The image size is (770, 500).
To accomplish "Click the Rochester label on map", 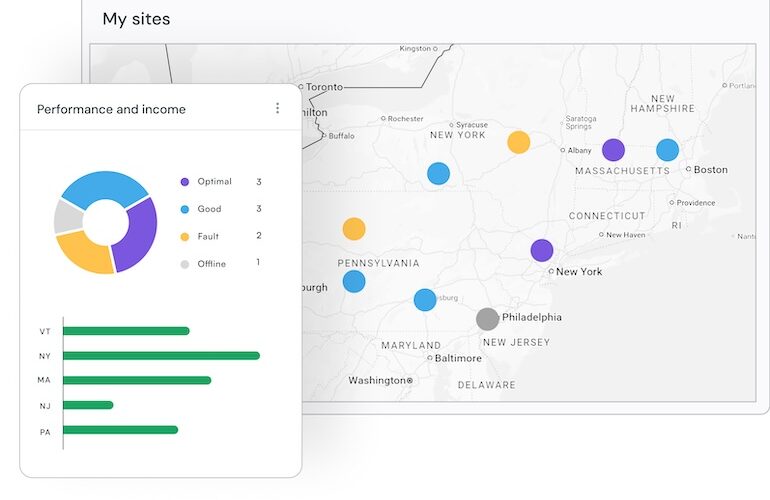I will [x=405, y=118].
